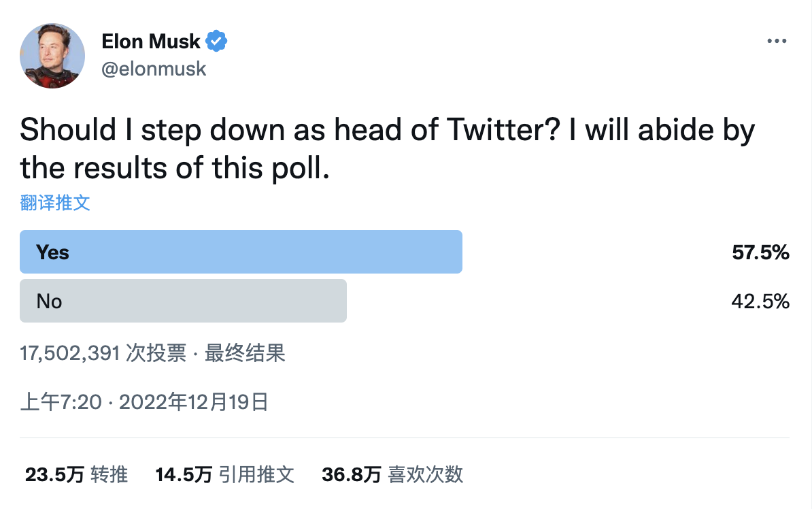Click the 17,502,391 次投票 vote count

pos(103,353)
